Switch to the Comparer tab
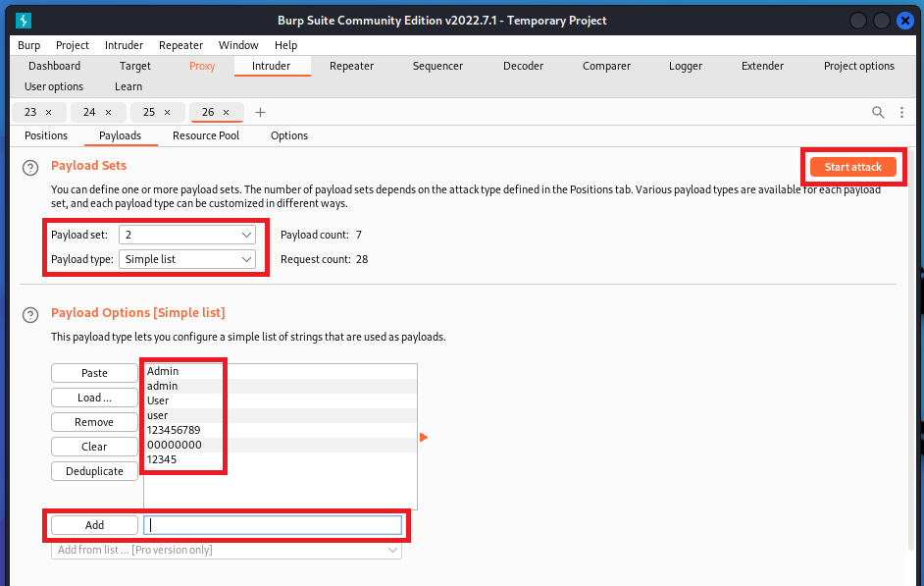 click(x=606, y=66)
